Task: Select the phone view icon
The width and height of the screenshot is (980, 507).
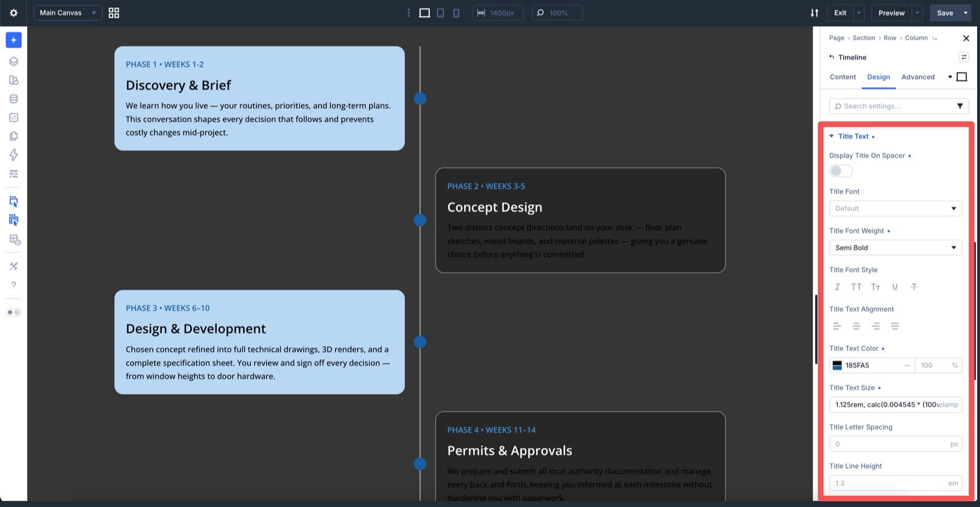Action: (456, 12)
